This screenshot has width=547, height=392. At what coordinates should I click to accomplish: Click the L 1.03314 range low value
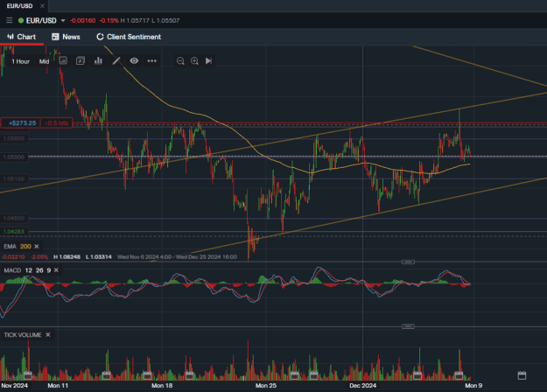[x=98, y=257]
